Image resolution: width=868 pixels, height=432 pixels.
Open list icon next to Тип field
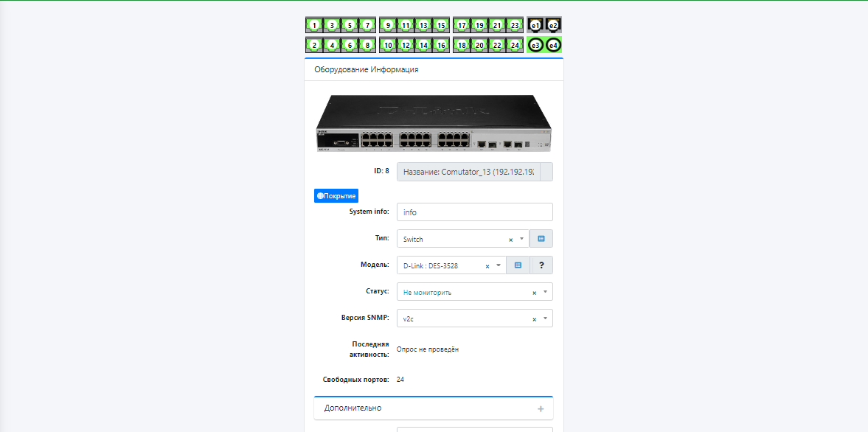(541, 239)
